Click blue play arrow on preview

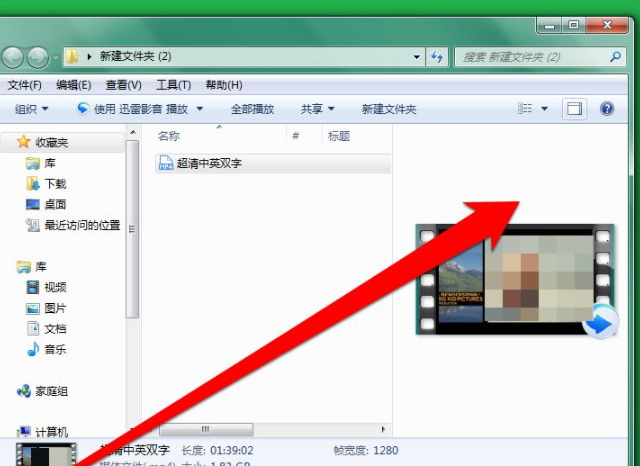click(x=600, y=324)
